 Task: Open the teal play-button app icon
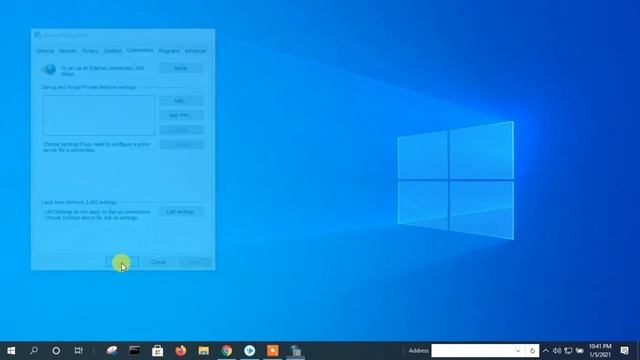[x=249, y=351]
